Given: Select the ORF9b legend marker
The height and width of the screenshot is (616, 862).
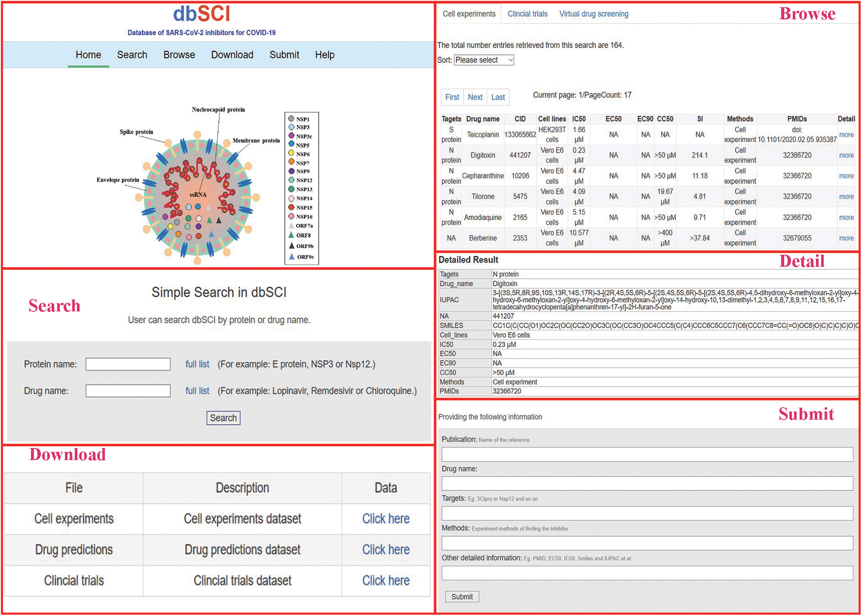Looking at the screenshot, I should [291, 244].
